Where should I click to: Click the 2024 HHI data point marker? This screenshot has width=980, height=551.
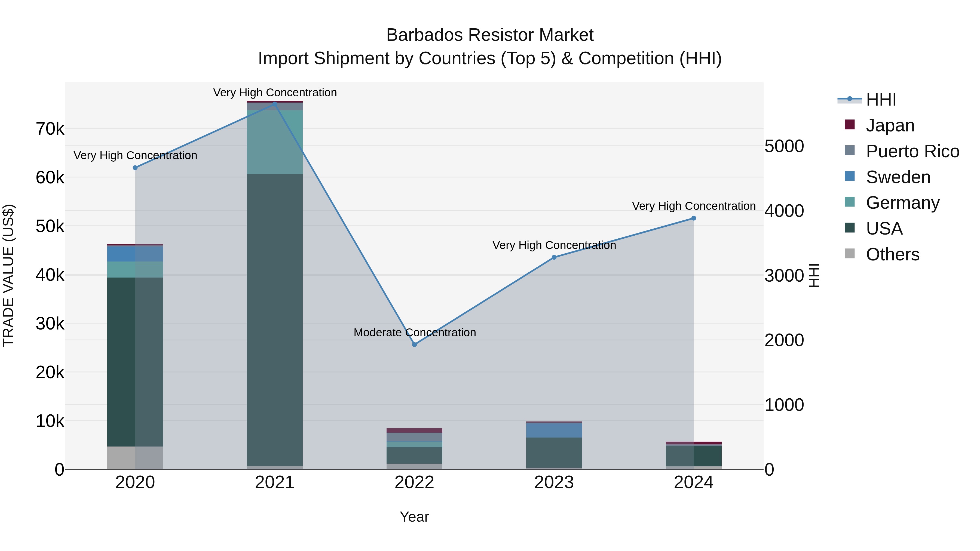[x=694, y=218]
